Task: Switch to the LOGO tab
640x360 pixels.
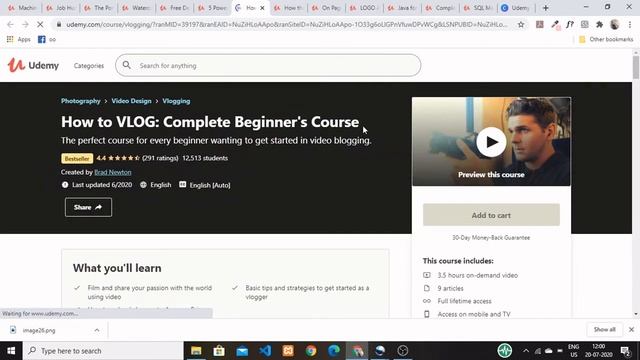Action: click(364, 8)
